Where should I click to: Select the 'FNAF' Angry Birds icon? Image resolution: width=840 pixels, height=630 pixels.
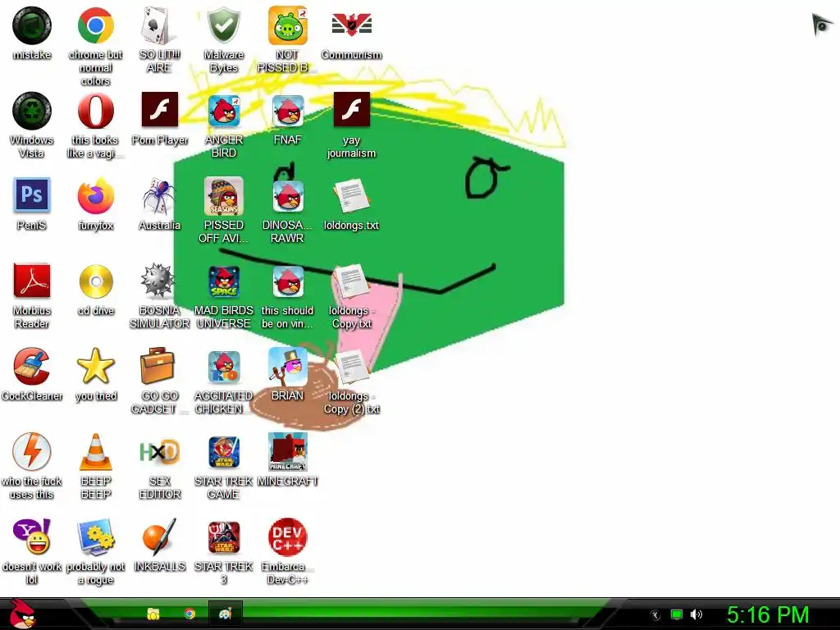288,111
